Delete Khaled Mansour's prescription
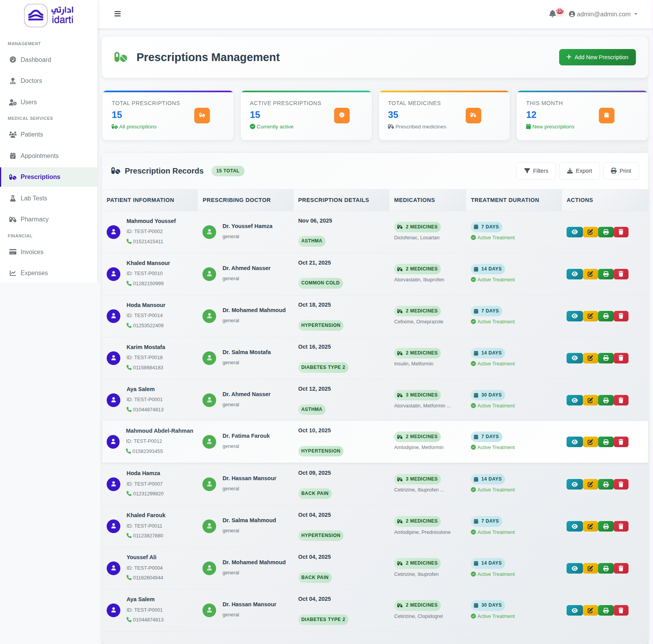653x644 pixels. pyautogui.click(x=621, y=274)
